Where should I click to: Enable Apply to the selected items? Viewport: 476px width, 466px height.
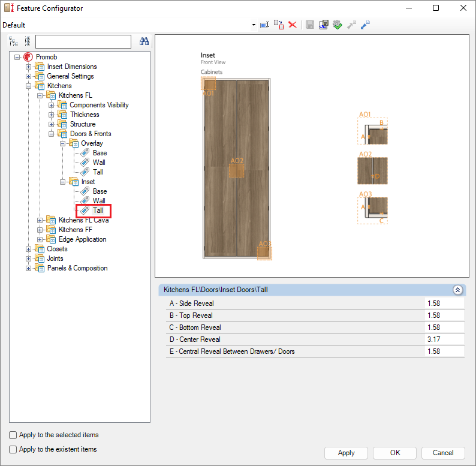point(13,435)
